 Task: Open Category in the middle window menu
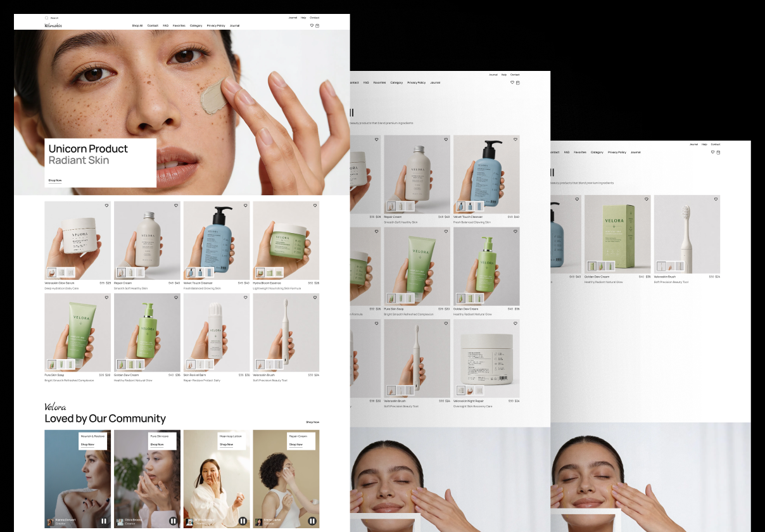click(396, 82)
